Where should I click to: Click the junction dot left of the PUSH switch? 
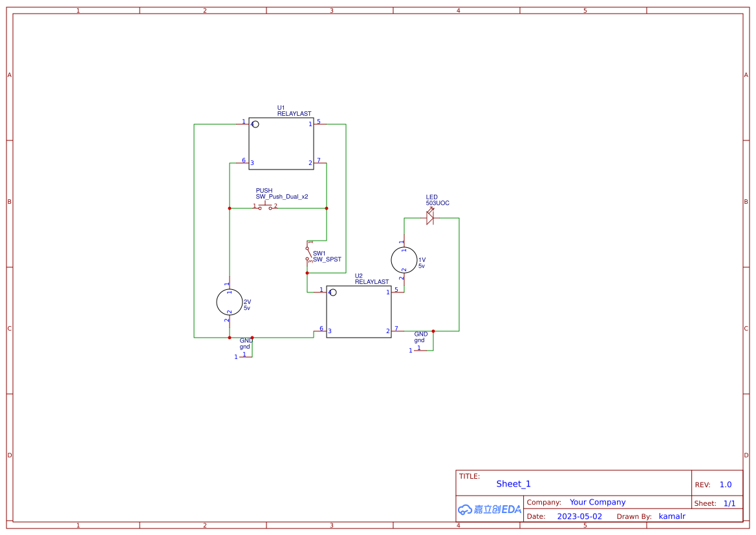click(x=230, y=208)
